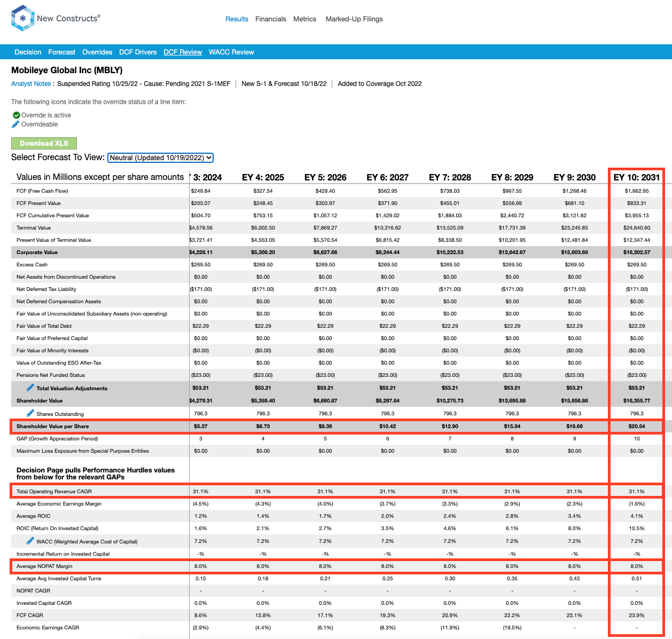The image size is (672, 639).
Task: Click the EY 6: 2027 column header
Action: [x=388, y=177]
